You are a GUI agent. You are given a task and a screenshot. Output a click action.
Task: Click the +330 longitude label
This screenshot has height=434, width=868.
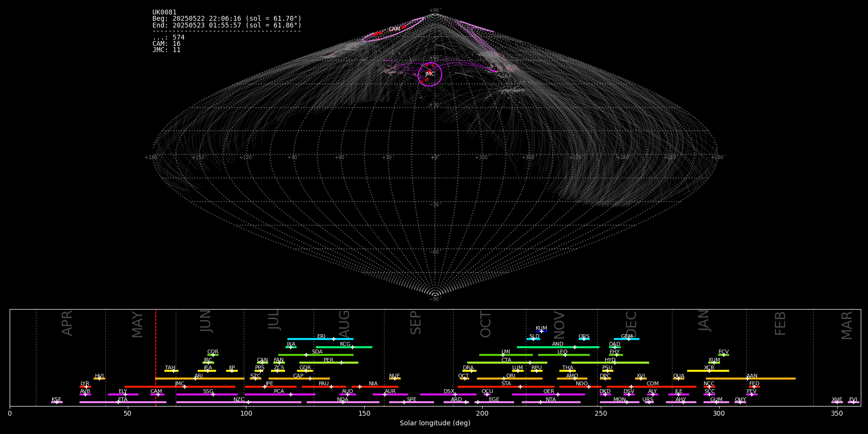(x=481, y=158)
